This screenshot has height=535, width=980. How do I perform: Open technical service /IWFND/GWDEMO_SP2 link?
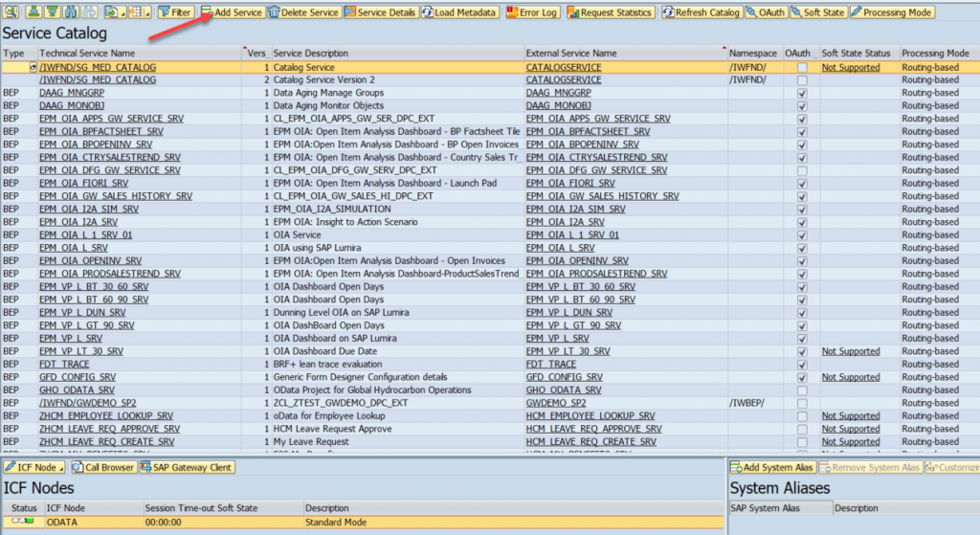(x=87, y=403)
